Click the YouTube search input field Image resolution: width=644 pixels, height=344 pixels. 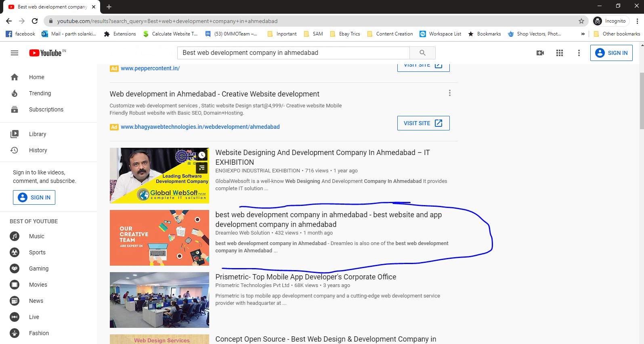[x=293, y=53]
